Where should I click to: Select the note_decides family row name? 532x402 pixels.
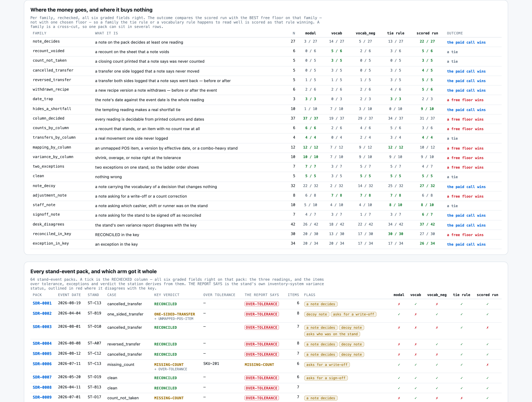click(x=46, y=41)
